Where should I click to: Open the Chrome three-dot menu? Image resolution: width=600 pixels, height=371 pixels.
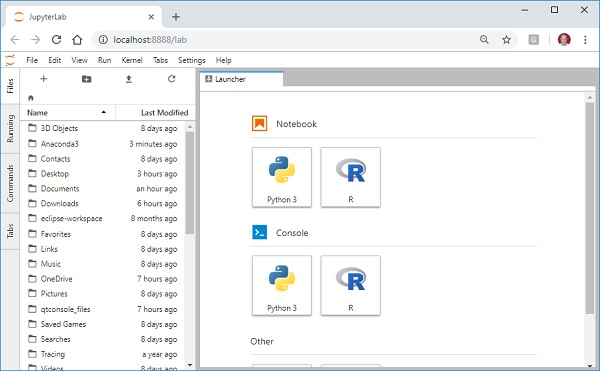coord(585,39)
